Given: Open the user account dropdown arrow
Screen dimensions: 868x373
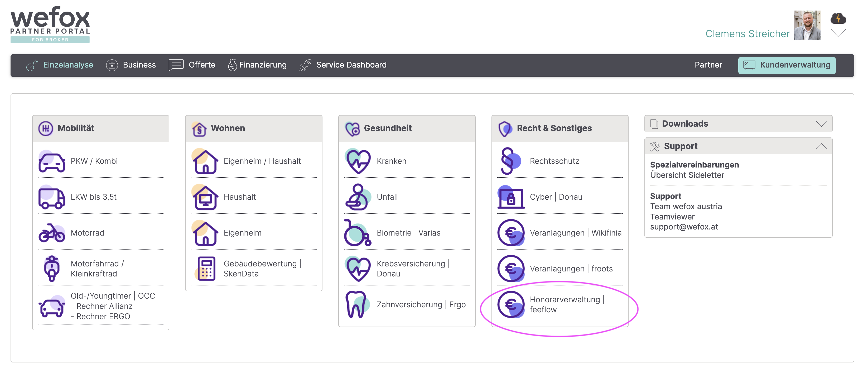Looking at the screenshot, I should [838, 34].
